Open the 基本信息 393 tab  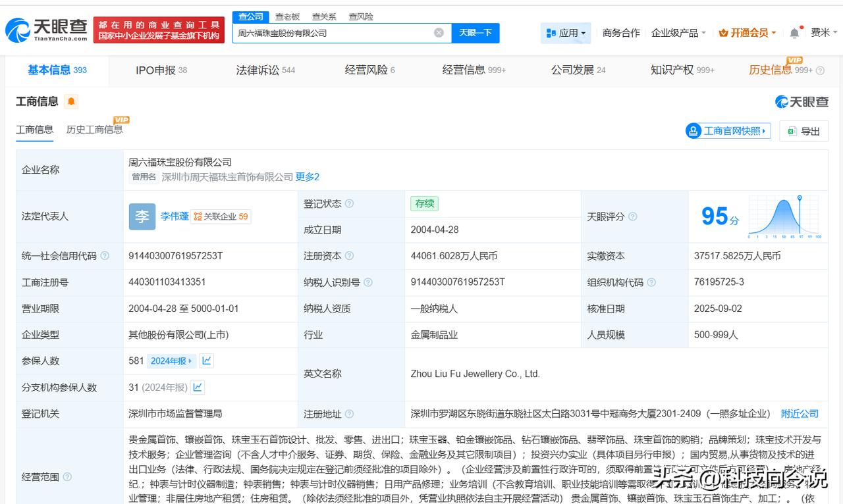(x=57, y=70)
